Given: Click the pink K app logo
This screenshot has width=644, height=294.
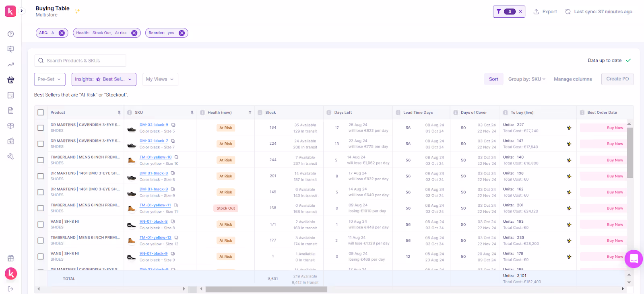Looking at the screenshot, I should point(10,11).
